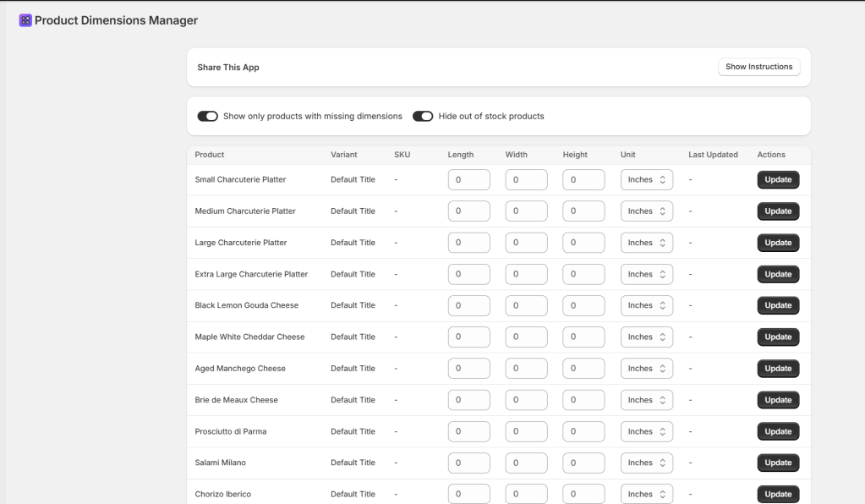This screenshot has height=504, width=865.
Task: Disable Hide out of stock products switch
Action: click(x=423, y=116)
